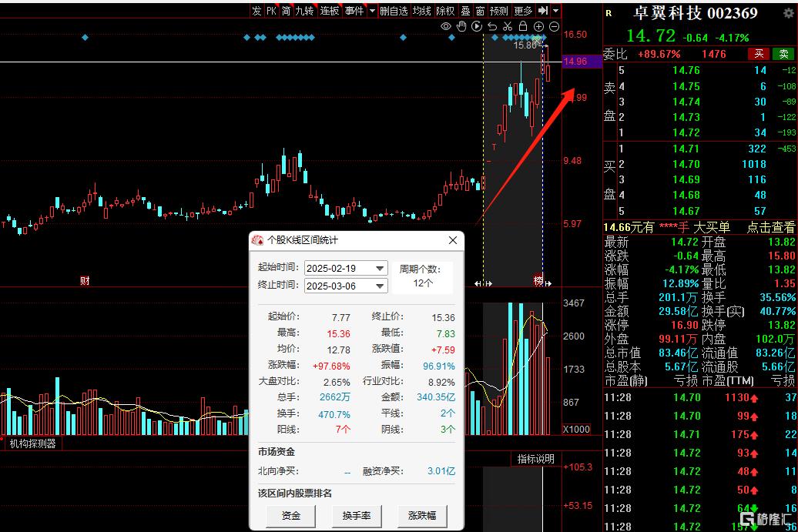Zoom out with the minus circle icon
798x532 pixels.
pyautogui.click(x=555, y=26)
